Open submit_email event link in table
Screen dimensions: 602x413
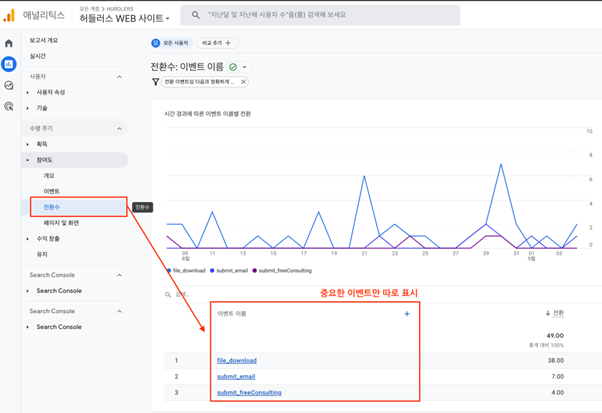236,377
